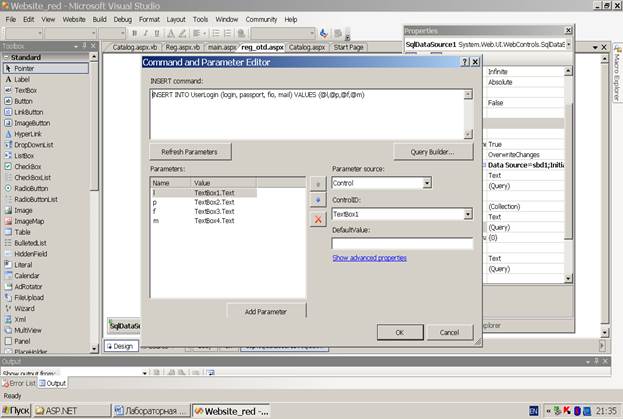Image resolution: width=623 pixels, height=419 pixels.
Task: Select parameter row with value TextBox2.Text
Action: click(x=203, y=202)
